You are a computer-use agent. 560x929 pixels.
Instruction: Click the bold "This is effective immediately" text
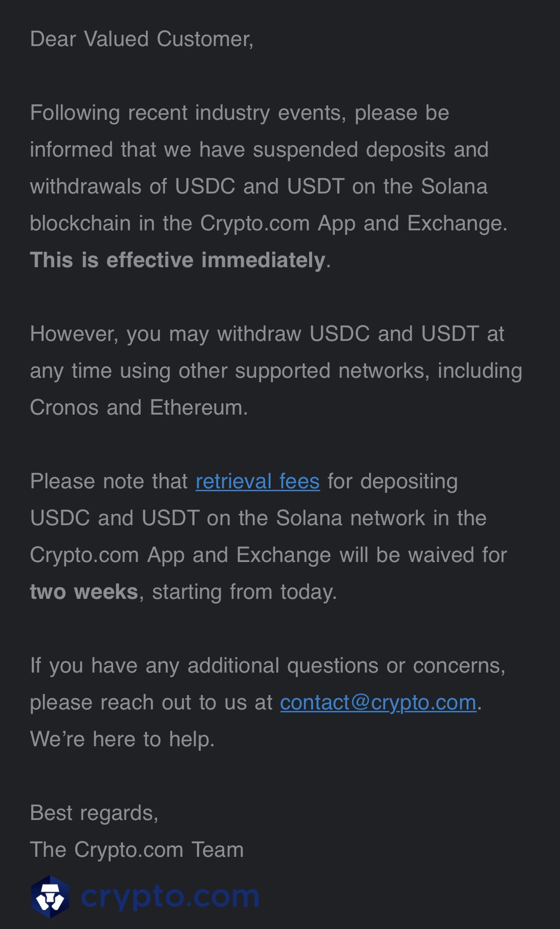pos(178,260)
